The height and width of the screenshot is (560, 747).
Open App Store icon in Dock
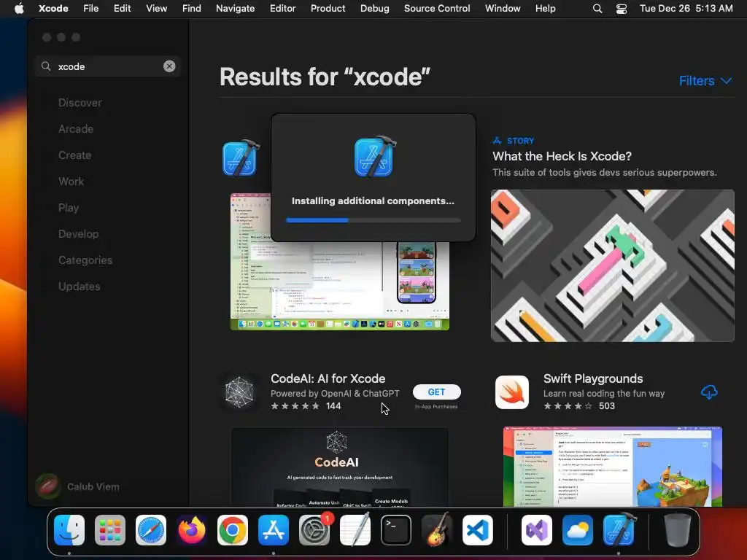point(274,530)
